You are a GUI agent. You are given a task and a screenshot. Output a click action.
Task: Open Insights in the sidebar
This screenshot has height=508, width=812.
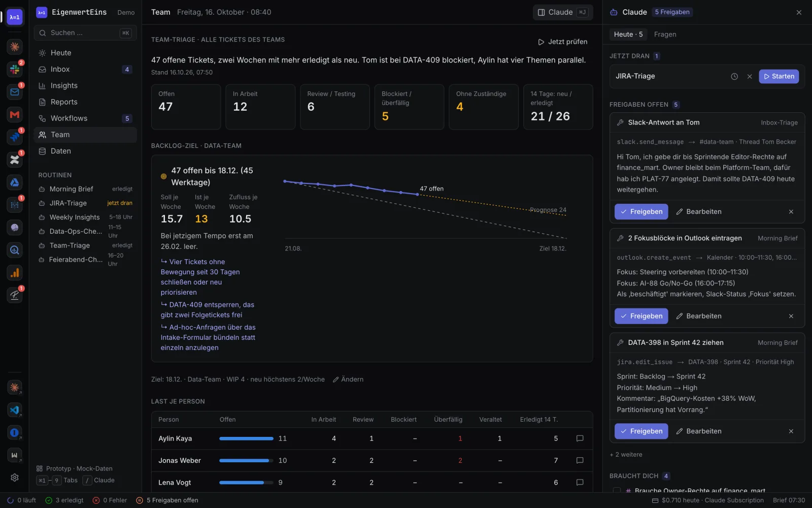(85, 86)
